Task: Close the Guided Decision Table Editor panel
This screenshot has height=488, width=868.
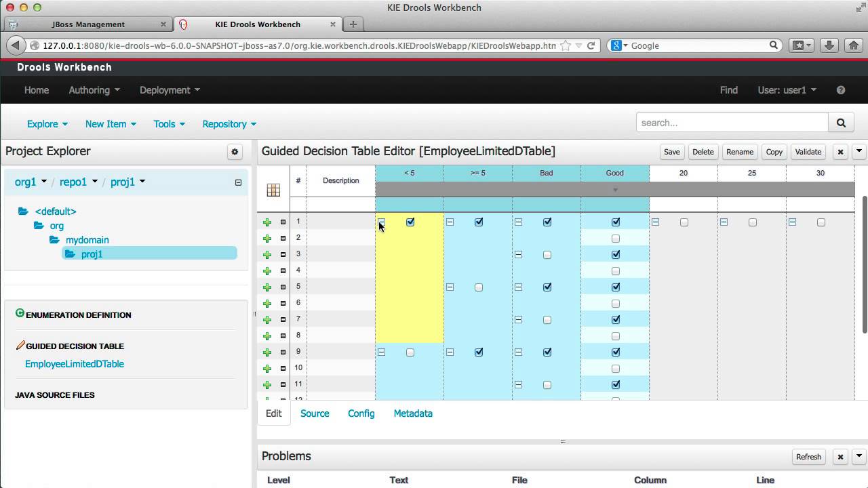Action: click(x=840, y=152)
